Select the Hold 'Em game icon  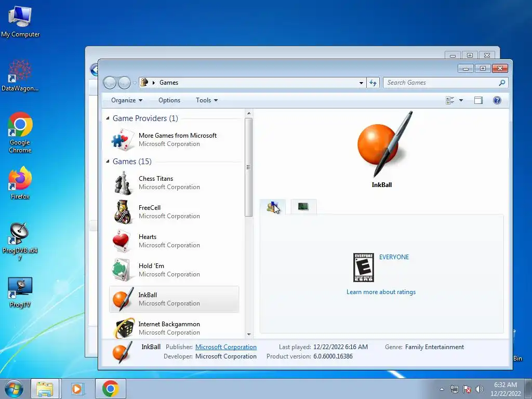[x=122, y=270]
